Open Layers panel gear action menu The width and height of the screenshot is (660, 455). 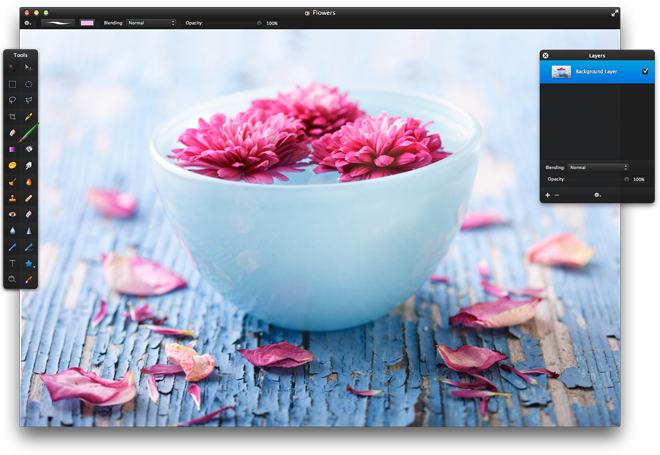tap(597, 195)
